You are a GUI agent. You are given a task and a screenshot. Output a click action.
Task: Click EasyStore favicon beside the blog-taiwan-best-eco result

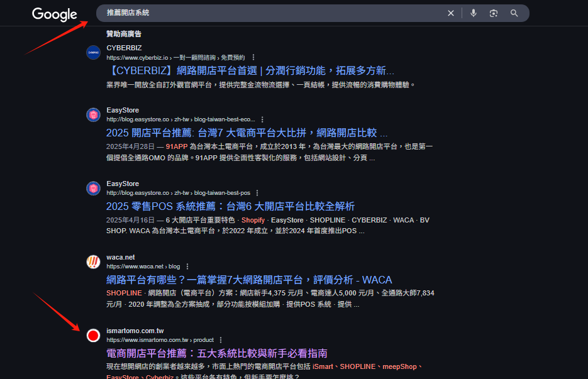[93, 115]
